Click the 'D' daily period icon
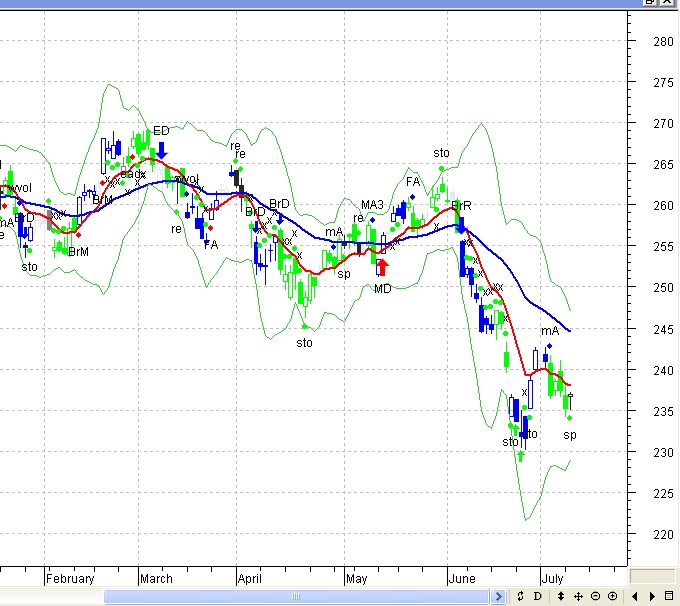The image size is (680, 606). [538, 597]
